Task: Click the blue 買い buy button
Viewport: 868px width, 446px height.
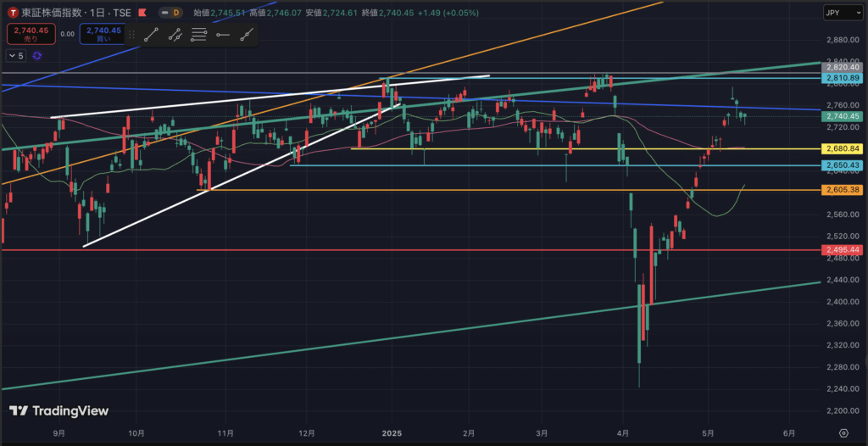Action: pyautogui.click(x=103, y=35)
